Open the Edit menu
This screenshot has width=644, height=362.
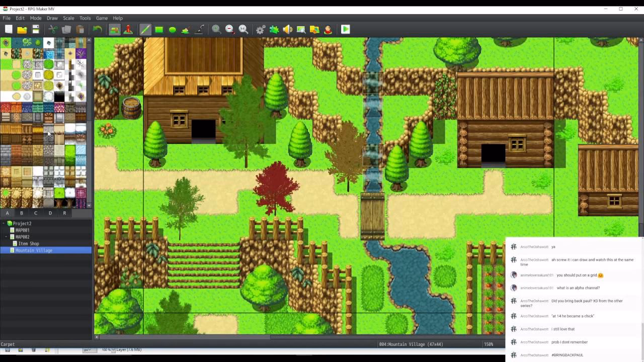(x=20, y=18)
